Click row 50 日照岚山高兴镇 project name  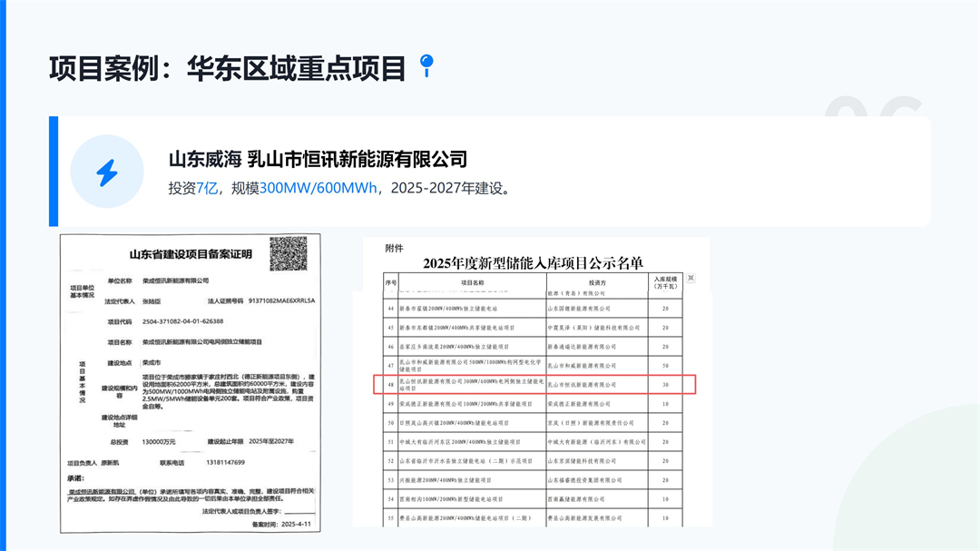click(x=456, y=423)
